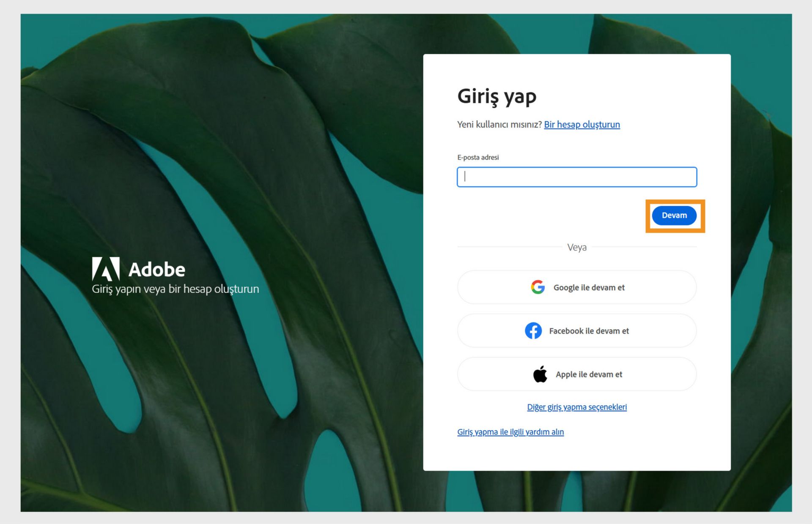Image resolution: width=812 pixels, height=524 pixels.
Task: Click the Google G logo icon
Action: click(x=538, y=287)
